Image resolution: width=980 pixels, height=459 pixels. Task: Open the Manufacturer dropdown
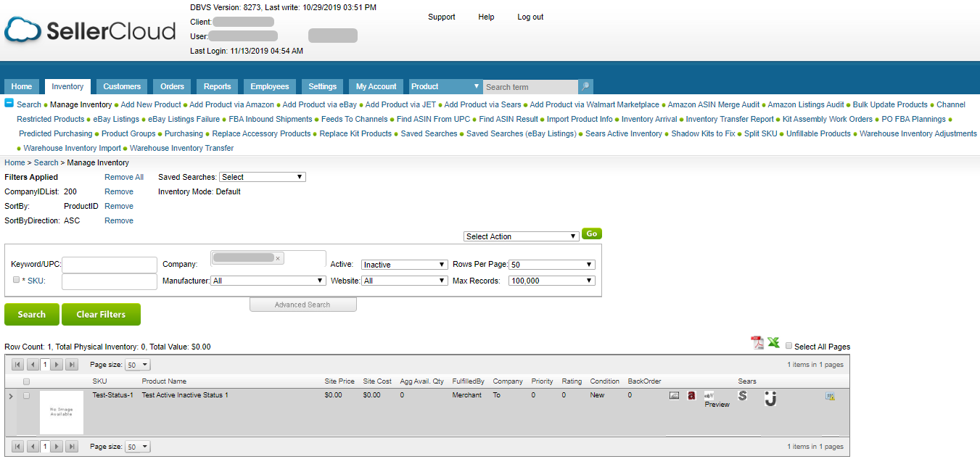(x=268, y=281)
